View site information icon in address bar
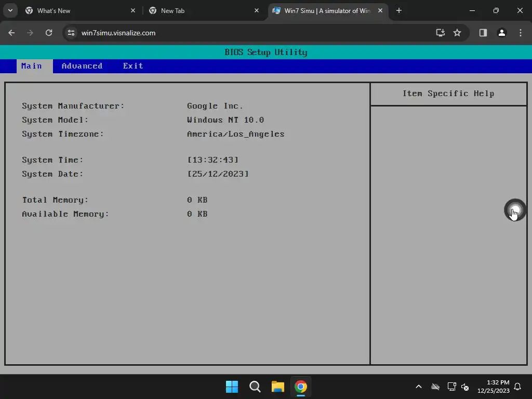Image resolution: width=532 pixels, height=399 pixels. click(71, 33)
